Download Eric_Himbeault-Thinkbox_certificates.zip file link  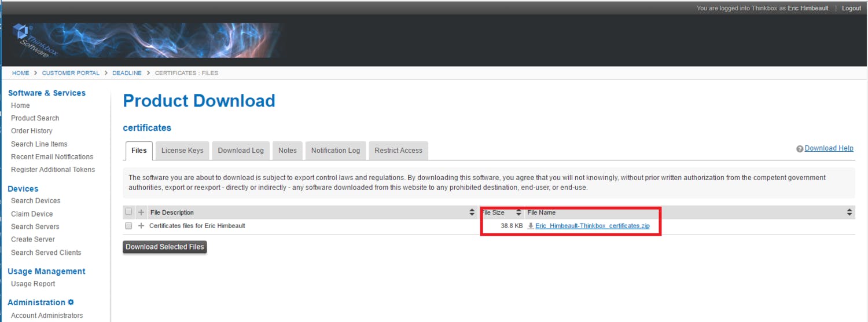pos(593,226)
